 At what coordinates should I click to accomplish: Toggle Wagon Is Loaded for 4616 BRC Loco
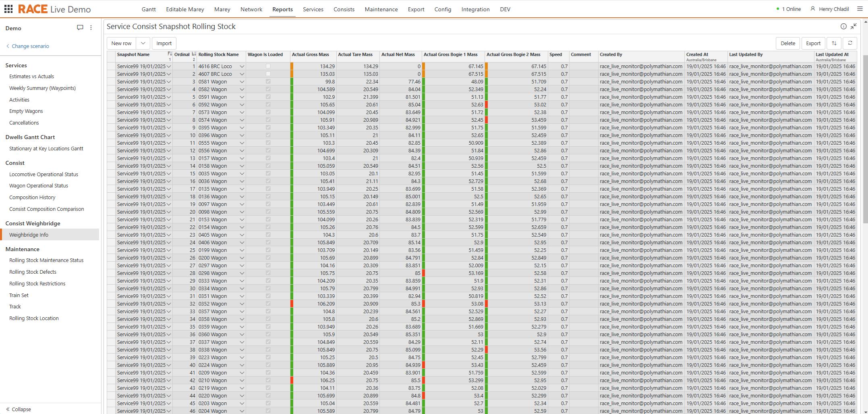[x=268, y=67]
